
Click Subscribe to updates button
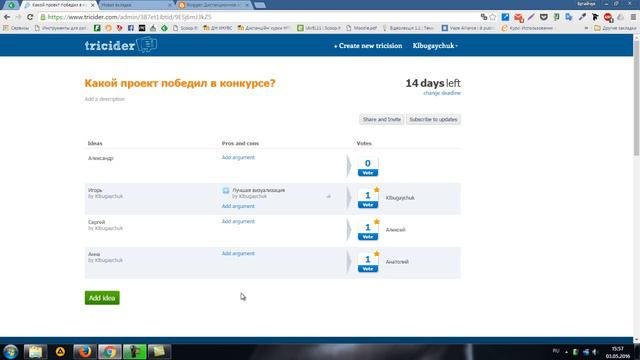coord(433,120)
